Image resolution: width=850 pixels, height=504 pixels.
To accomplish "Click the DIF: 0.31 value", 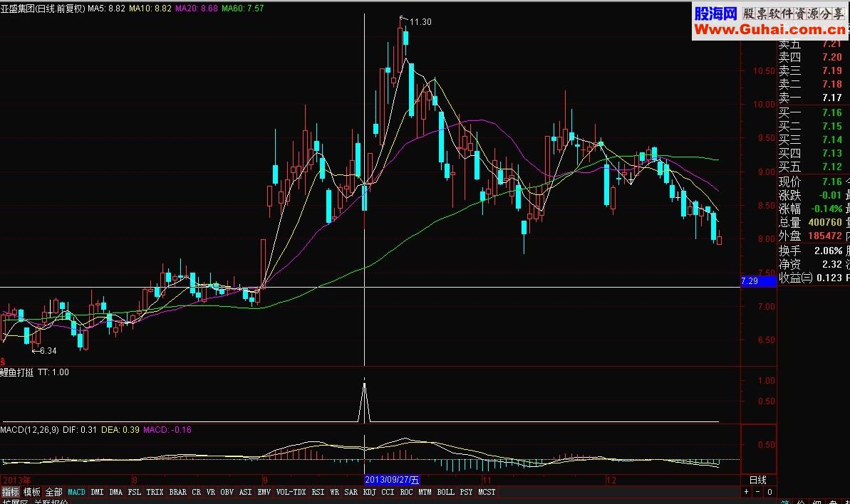I will 80,430.
